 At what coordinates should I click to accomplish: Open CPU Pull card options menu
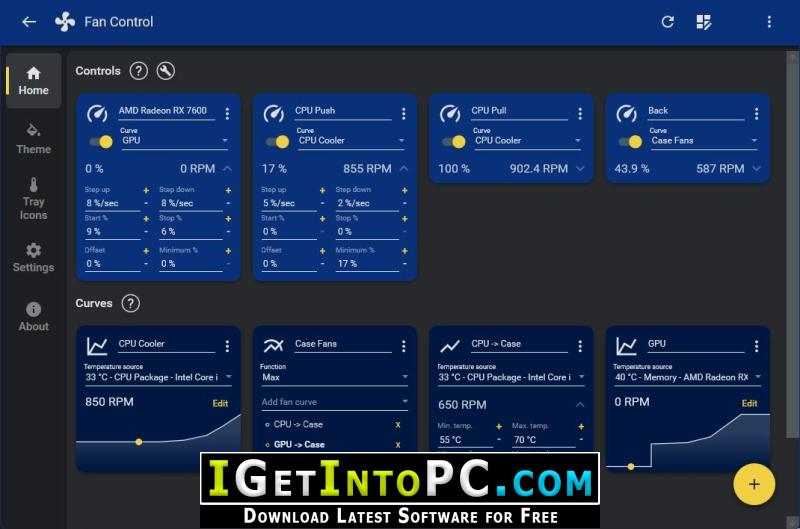point(580,113)
